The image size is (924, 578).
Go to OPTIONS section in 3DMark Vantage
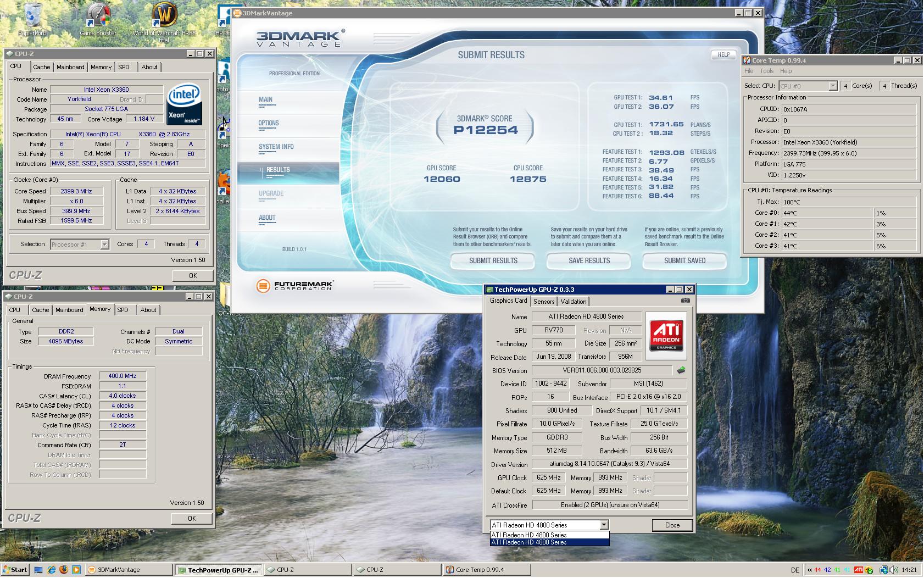(269, 123)
